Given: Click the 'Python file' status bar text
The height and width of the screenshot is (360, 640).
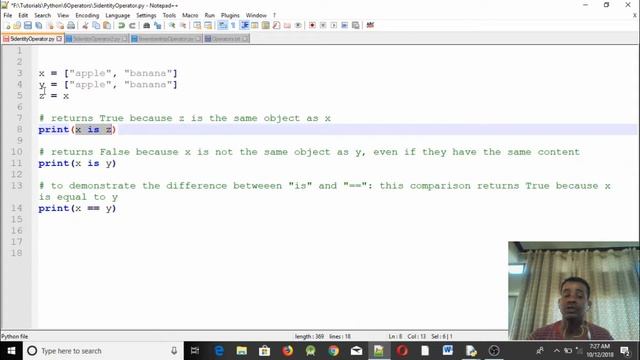Looking at the screenshot, I should click(x=15, y=336).
